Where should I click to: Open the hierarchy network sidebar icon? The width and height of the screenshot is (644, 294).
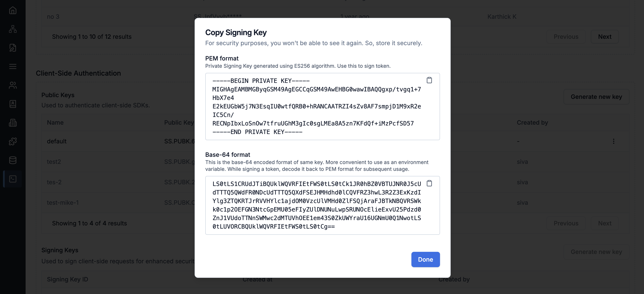13,29
